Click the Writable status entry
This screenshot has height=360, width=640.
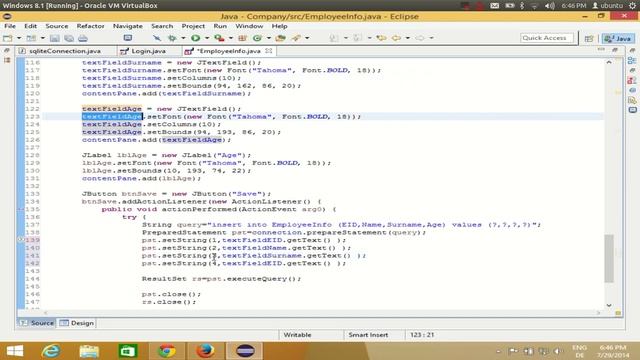pos(297,335)
